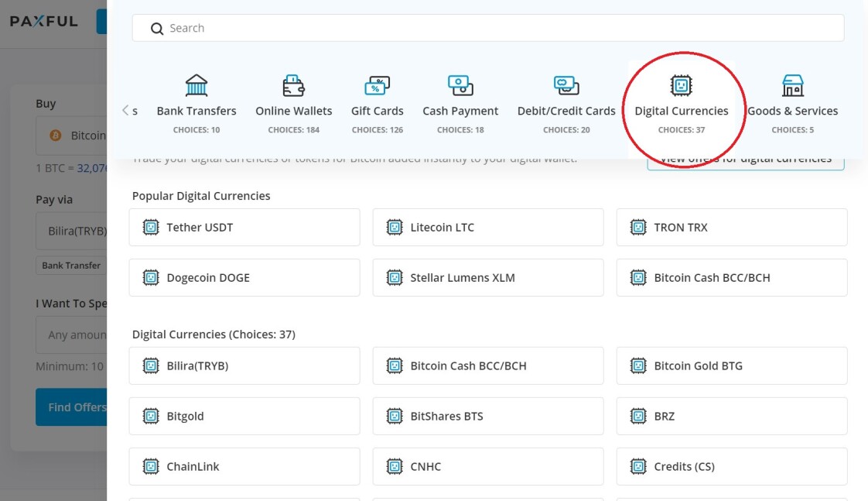Click the chip icon beside Bilira(TRYB)
Screen dimensions: 868x501
151,365
